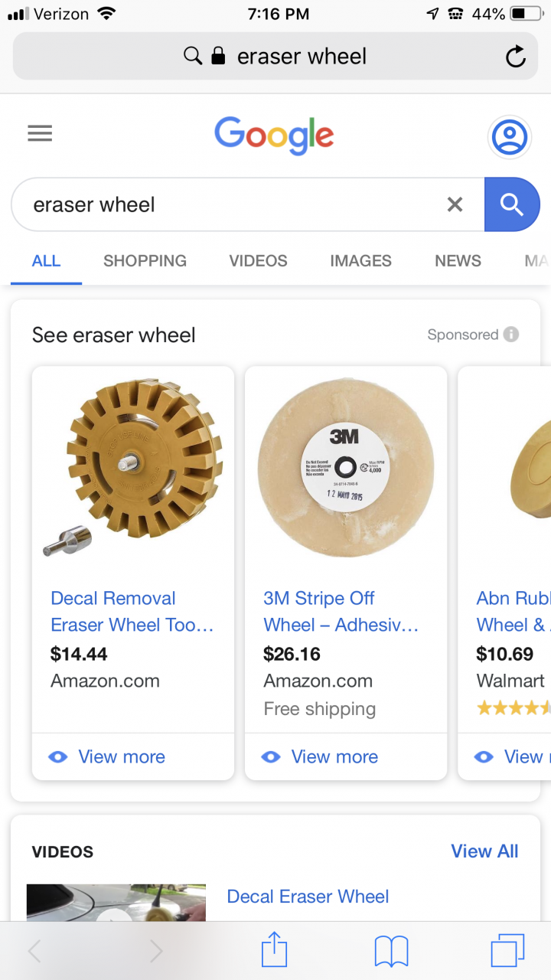Tap the eraser wheel Google search box
551x980 pixels.
230,204
